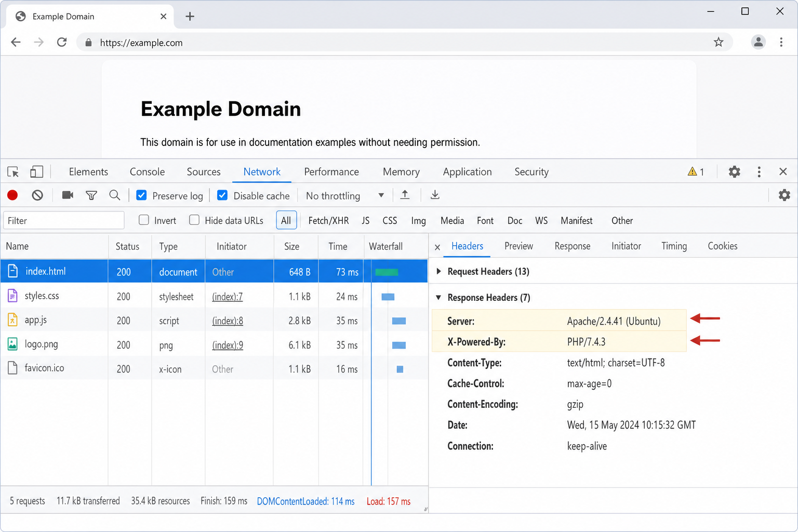Select the app.js request row
Image resolution: width=798 pixels, height=532 pixels.
(x=214, y=321)
